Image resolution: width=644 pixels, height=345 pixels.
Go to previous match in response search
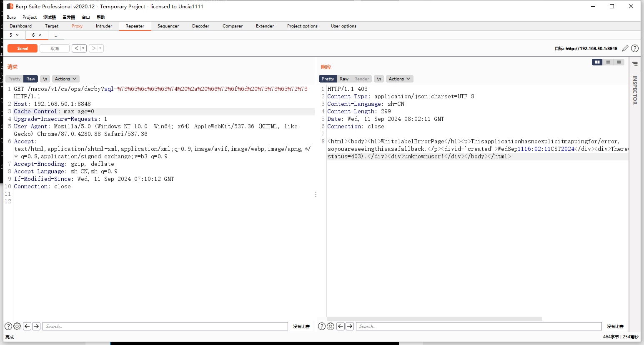coord(341,326)
